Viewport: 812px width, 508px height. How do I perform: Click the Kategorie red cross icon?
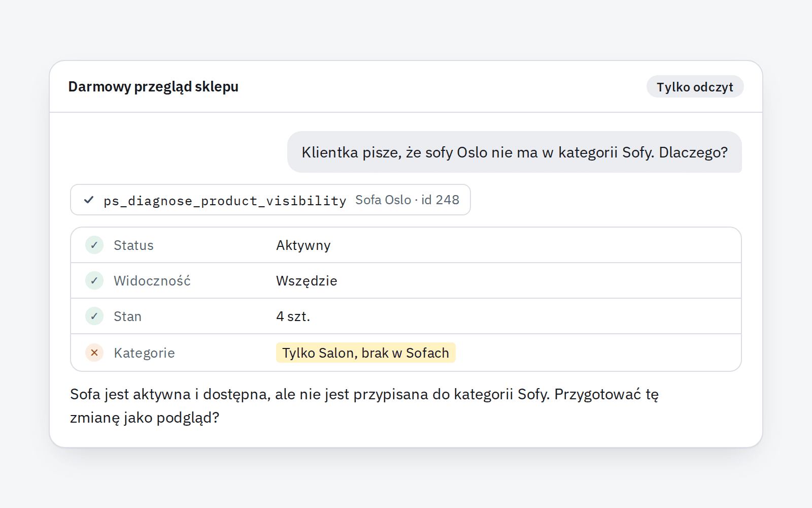[x=94, y=353]
